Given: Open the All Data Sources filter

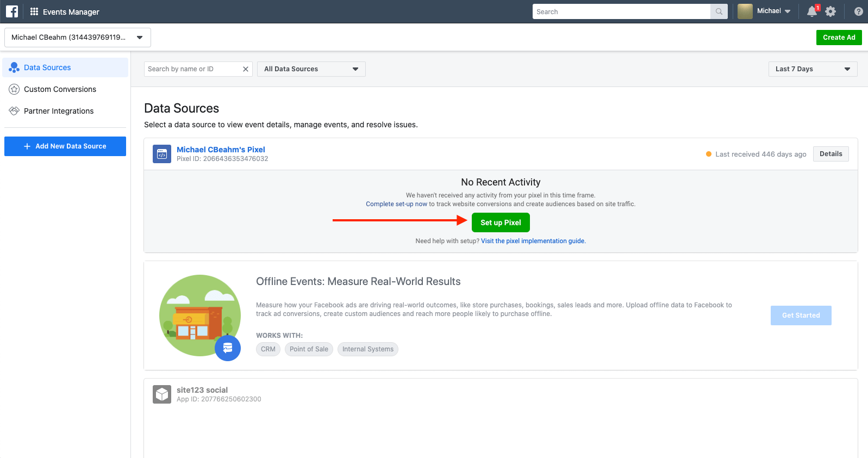Looking at the screenshot, I should click(x=311, y=69).
